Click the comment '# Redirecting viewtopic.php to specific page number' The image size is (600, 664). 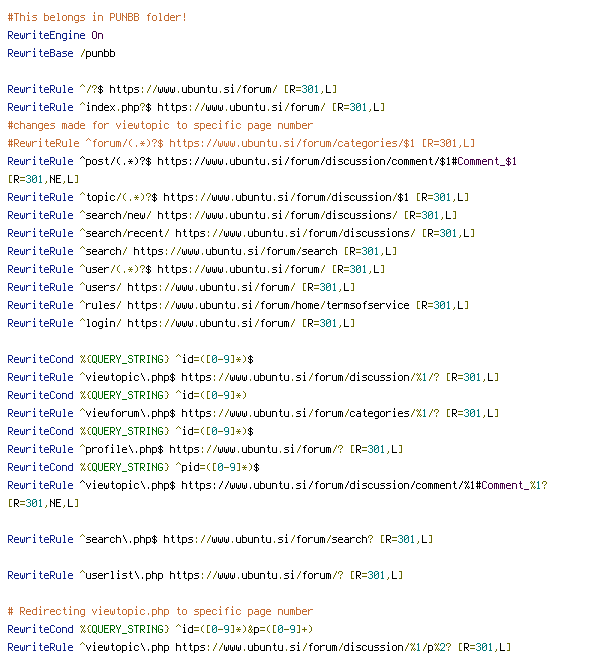click(x=160, y=611)
